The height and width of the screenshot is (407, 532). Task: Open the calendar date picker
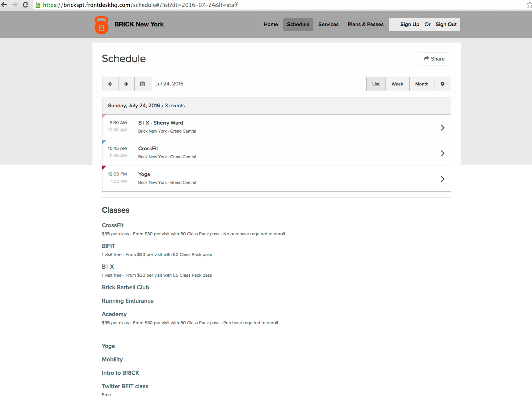pos(143,84)
